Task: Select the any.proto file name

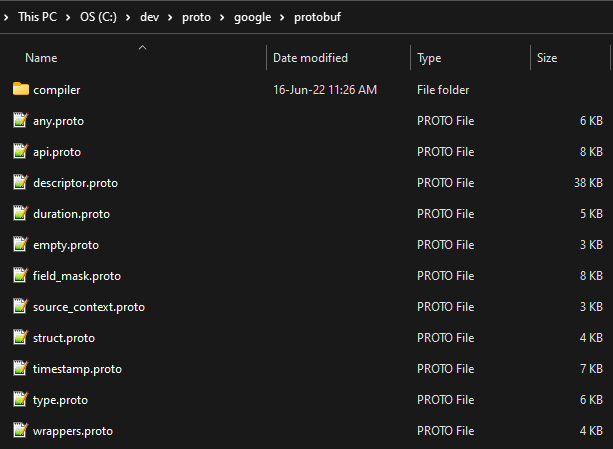Action: point(58,121)
